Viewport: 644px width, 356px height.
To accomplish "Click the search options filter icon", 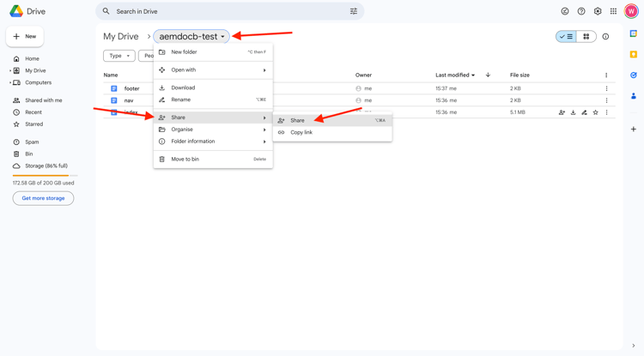I will (354, 11).
